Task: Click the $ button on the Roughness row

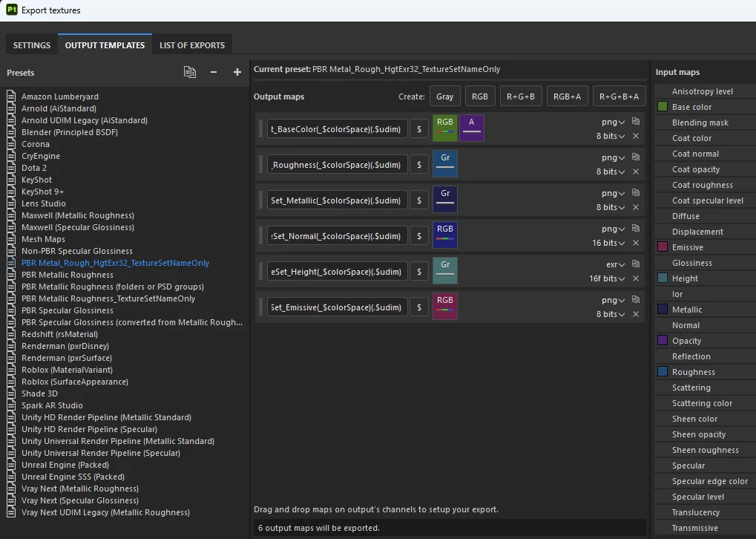Action: coord(419,165)
